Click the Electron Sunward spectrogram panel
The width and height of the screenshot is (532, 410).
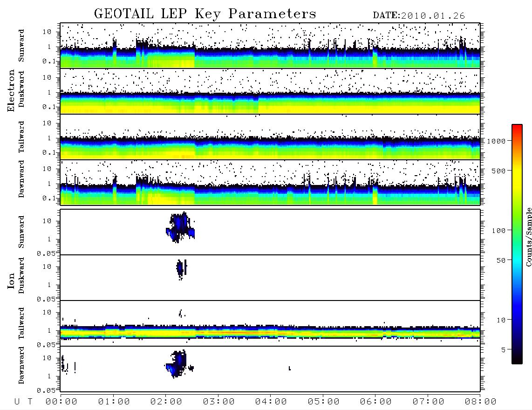(270, 46)
